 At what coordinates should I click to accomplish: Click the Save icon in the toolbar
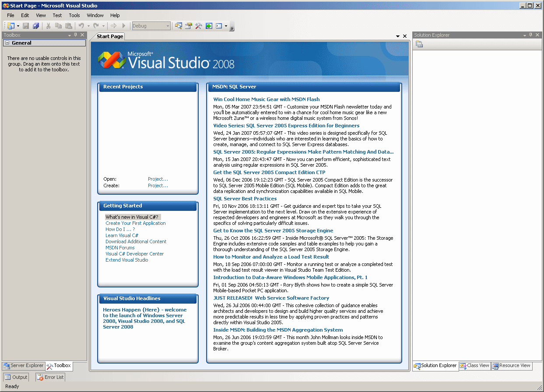[26, 26]
